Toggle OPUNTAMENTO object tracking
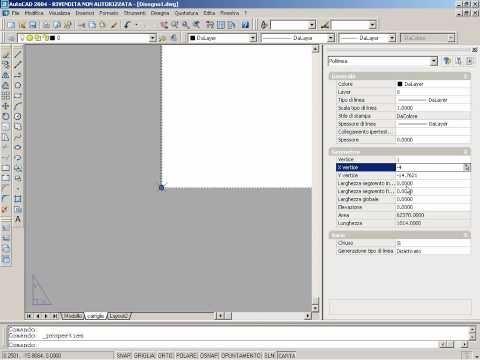480x360 pixels. 241,356
